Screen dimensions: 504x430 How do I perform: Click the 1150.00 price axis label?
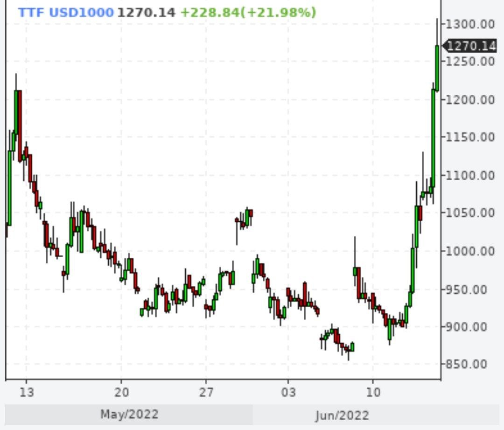[x=469, y=137]
